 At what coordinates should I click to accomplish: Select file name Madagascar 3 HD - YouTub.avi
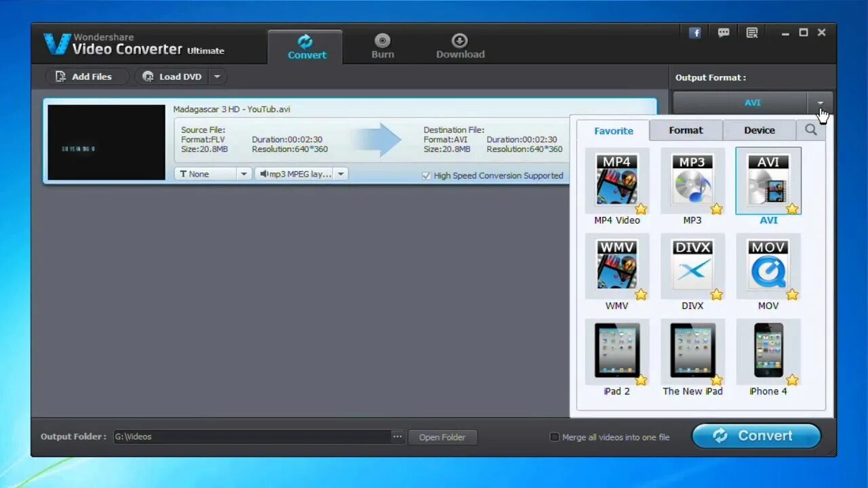[232, 109]
